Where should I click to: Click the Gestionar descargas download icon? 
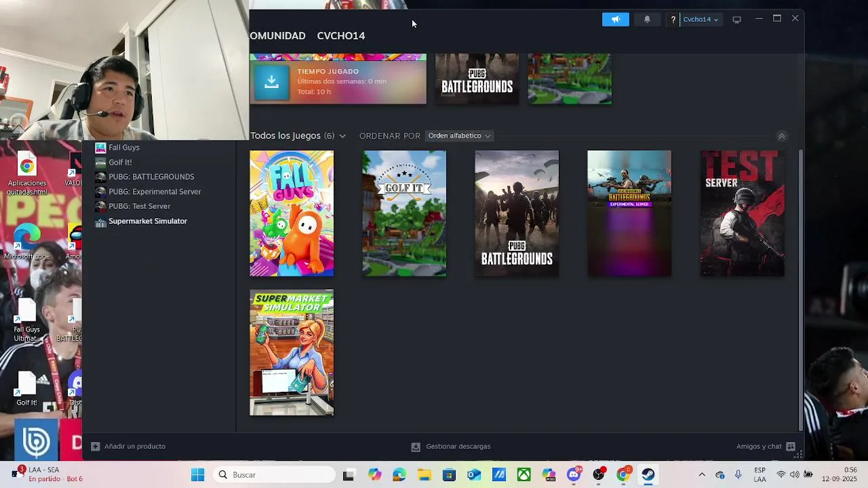416,447
